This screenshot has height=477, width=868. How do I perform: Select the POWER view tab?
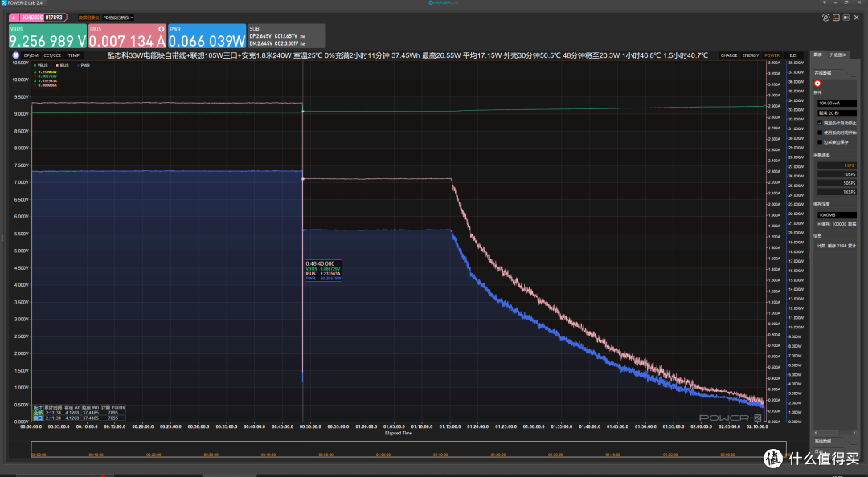tap(772, 55)
